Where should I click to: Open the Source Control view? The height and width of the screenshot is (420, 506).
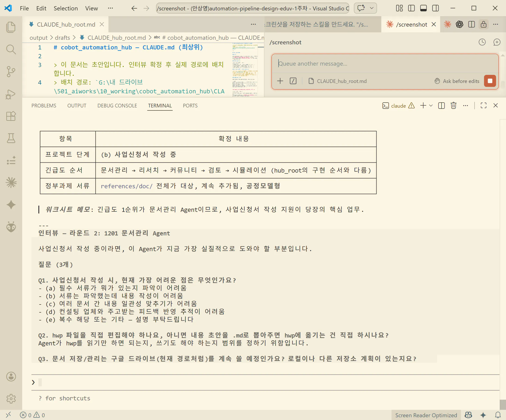pyautogui.click(x=11, y=72)
